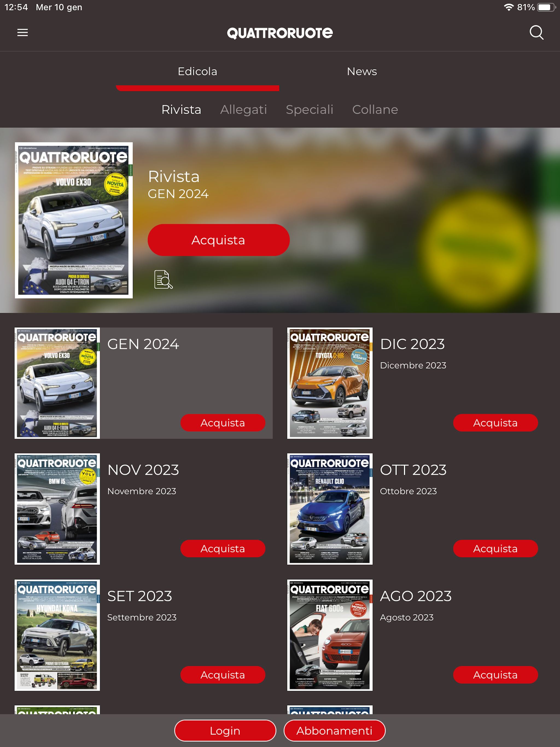The image size is (560, 747).
Task: Tap the search magnifier icon
Action: pyautogui.click(x=536, y=33)
